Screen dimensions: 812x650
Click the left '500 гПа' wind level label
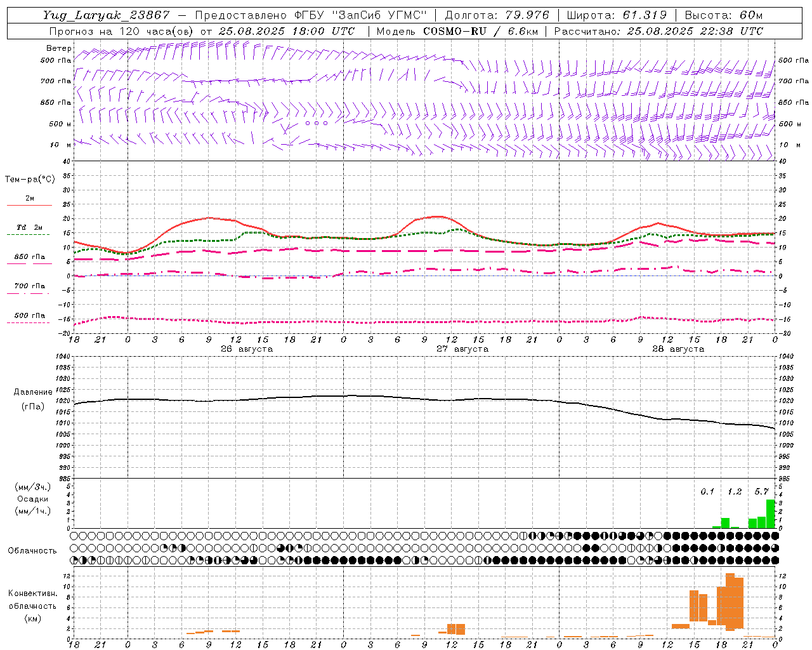pyautogui.click(x=56, y=61)
